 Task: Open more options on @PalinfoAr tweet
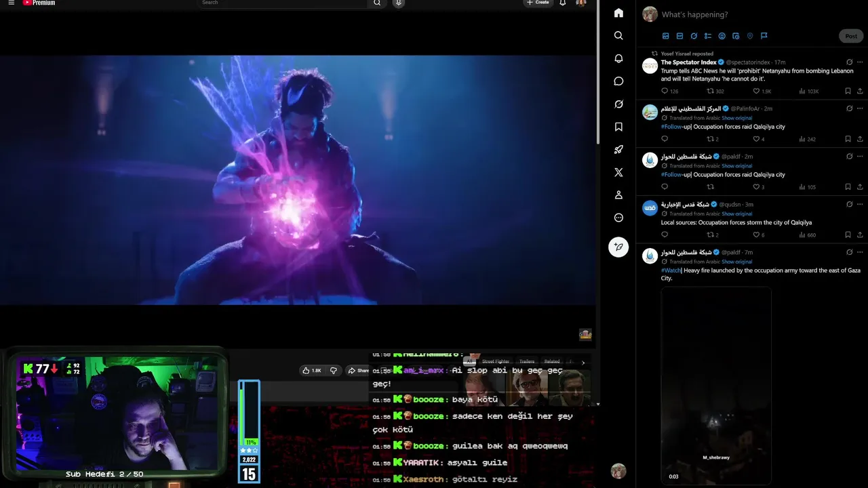click(x=861, y=108)
